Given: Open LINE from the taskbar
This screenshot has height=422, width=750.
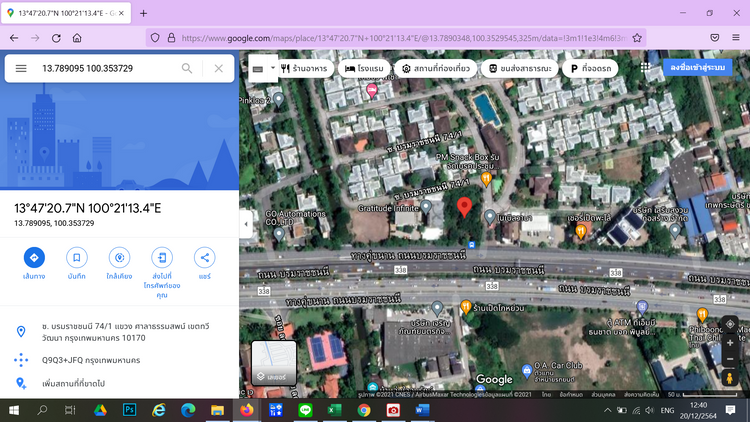Looking at the screenshot, I should (305, 410).
